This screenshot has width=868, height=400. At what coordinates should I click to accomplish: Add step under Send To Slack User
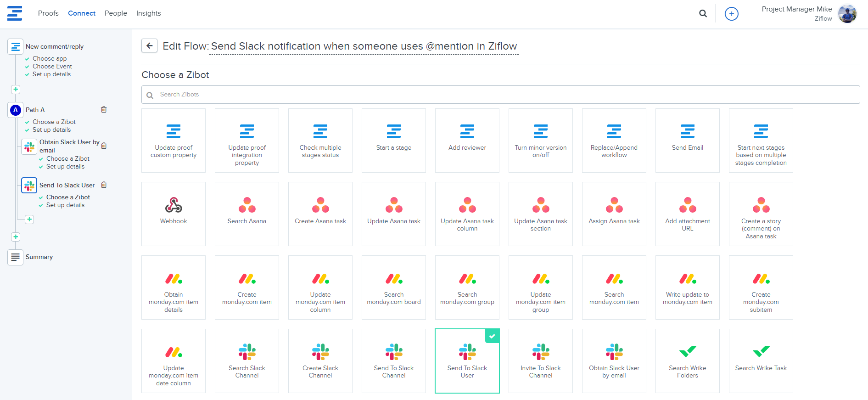click(x=29, y=220)
